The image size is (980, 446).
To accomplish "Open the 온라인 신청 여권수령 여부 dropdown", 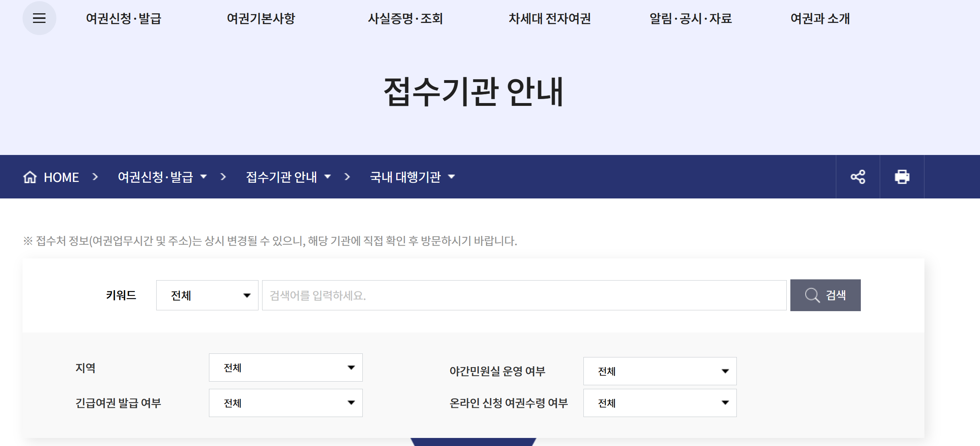I will 660,403.
